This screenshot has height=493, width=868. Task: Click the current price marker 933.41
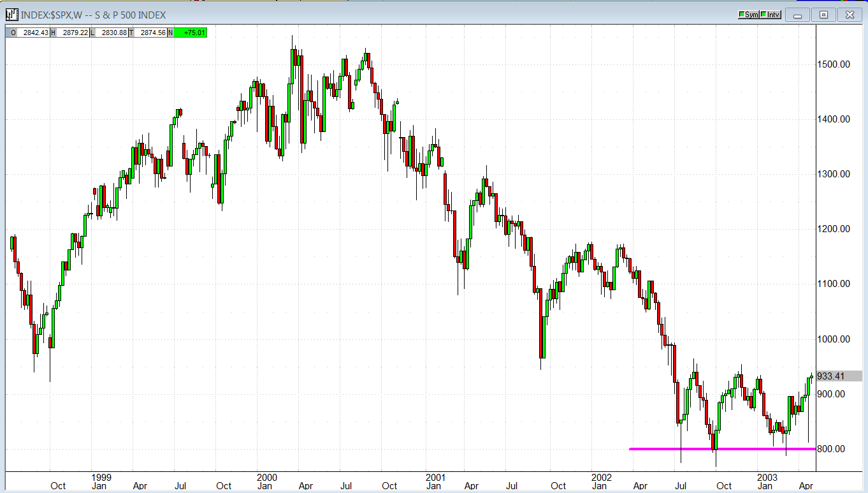point(839,376)
